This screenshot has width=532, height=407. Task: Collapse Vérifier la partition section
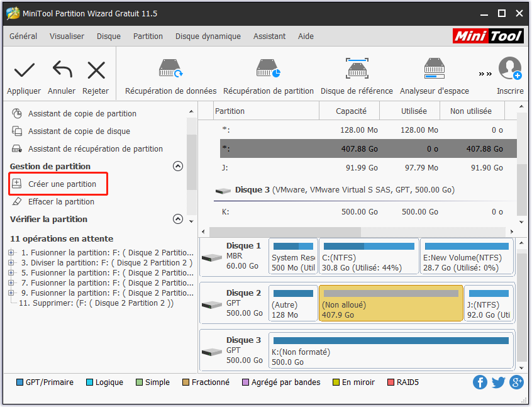(178, 219)
